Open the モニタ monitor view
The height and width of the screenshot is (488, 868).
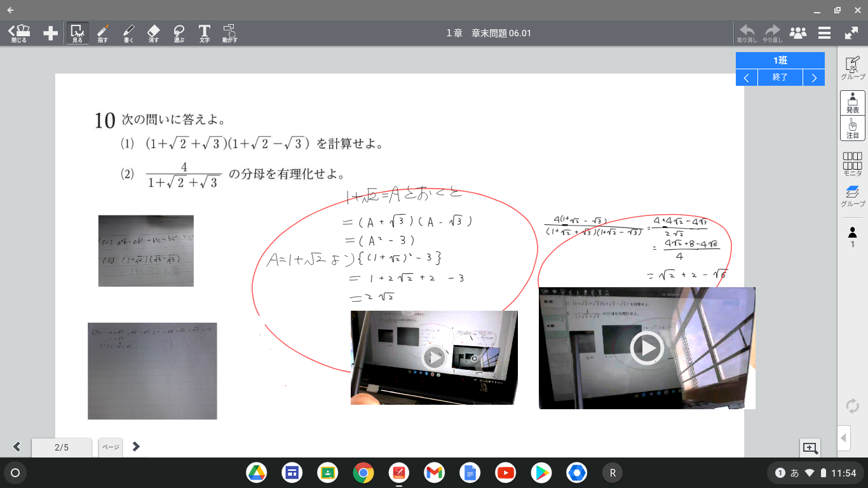point(852,163)
